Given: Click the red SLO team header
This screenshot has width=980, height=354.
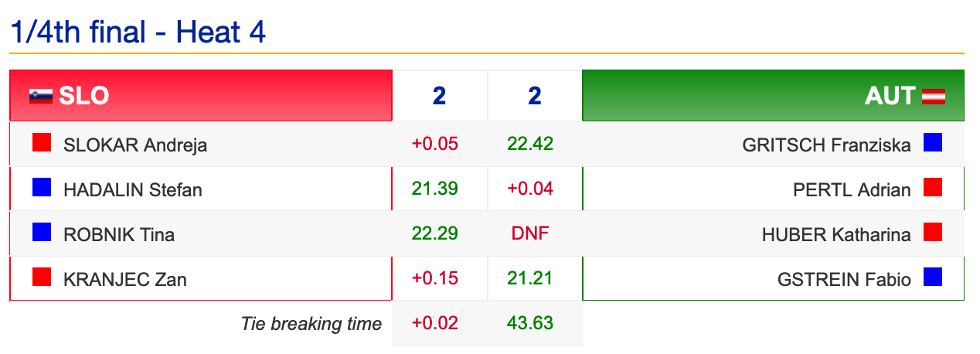Looking at the screenshot, I should coord(201,96).
